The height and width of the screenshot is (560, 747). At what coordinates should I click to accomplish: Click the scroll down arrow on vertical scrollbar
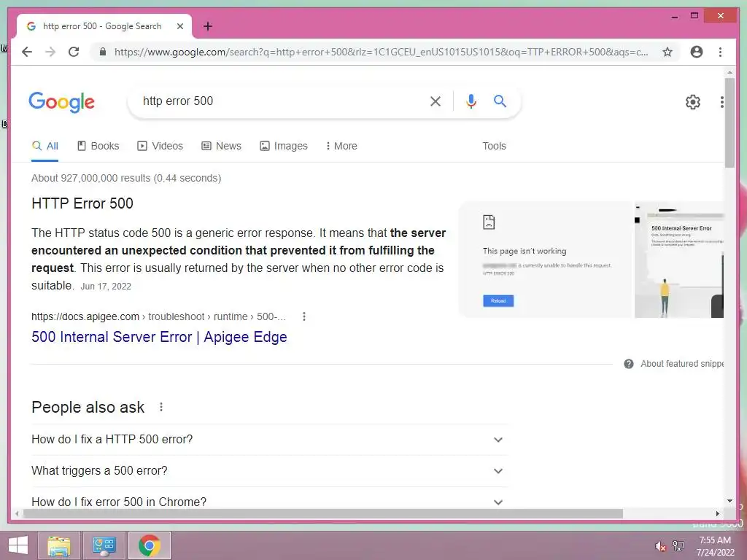click(729, 501)
